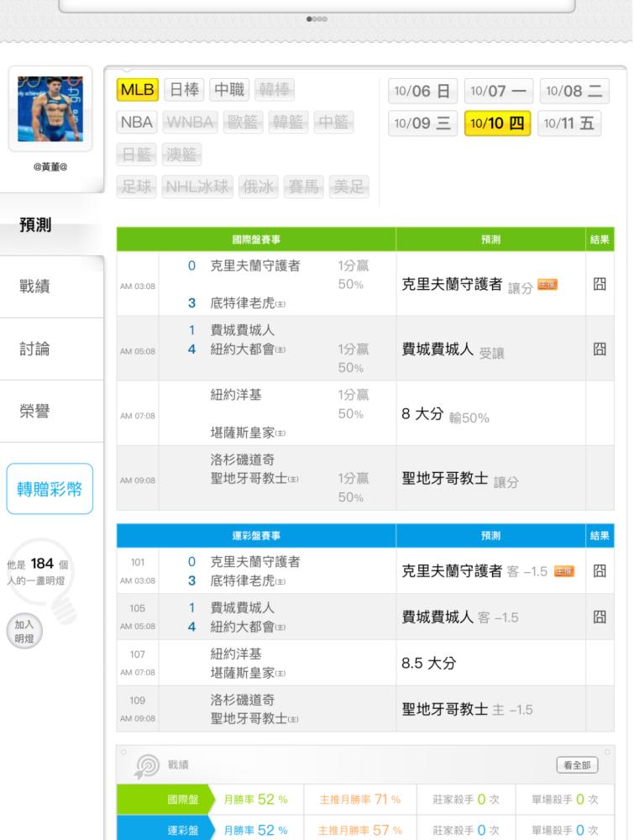The image size is (634, 840).
Task: Click result icon for international 費城費城人 row
Action: pyautogui.click(x=600, y=349)
